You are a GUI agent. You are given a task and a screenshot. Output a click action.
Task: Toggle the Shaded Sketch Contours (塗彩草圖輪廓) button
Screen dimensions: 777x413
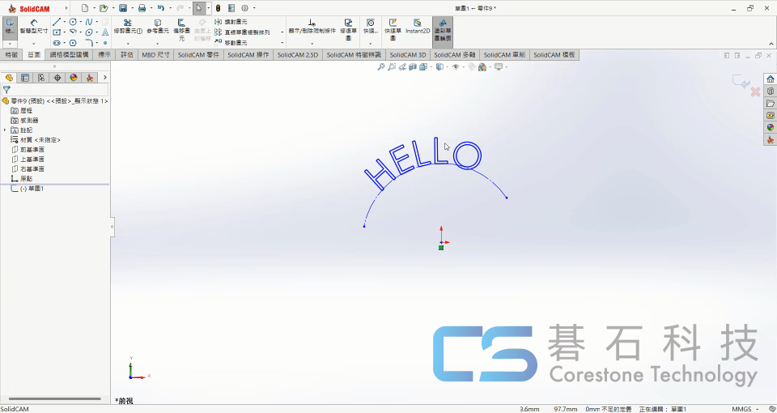[x=442, y=28]
